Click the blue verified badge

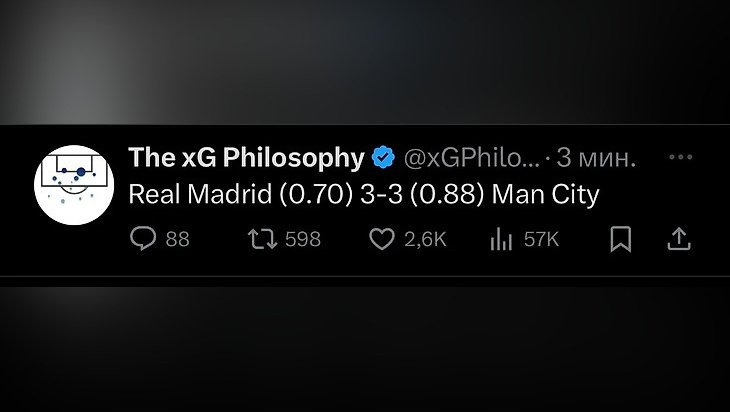383,157
